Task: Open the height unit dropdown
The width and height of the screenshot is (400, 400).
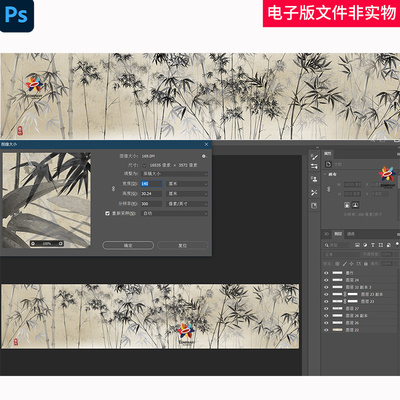Action: (x=187, y=194)
